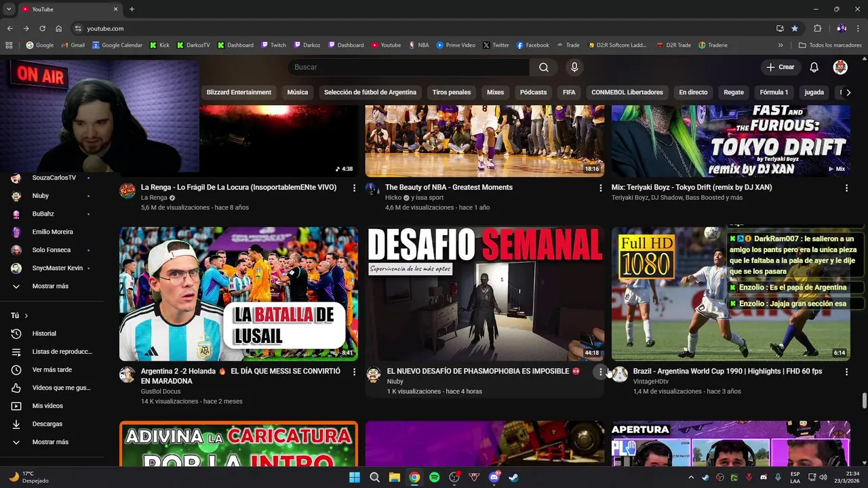Open Chrome tab search dropdown
Screen dimensions: 868x488
tap(9, 9)
